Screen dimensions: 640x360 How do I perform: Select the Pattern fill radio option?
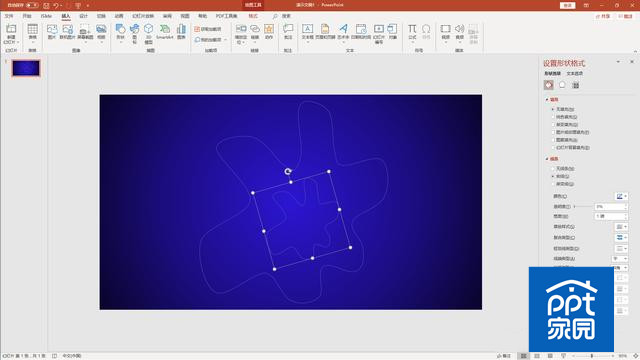click(564, 140)
